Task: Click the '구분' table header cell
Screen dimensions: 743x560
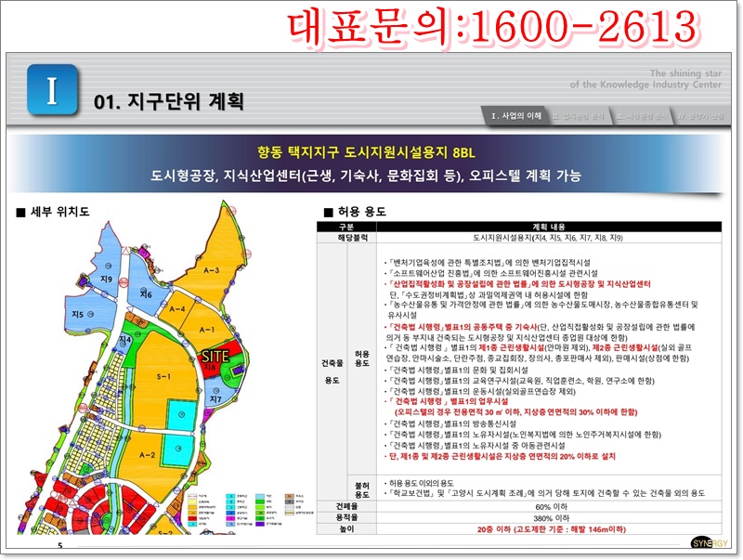Action: (x=346, y=227)
